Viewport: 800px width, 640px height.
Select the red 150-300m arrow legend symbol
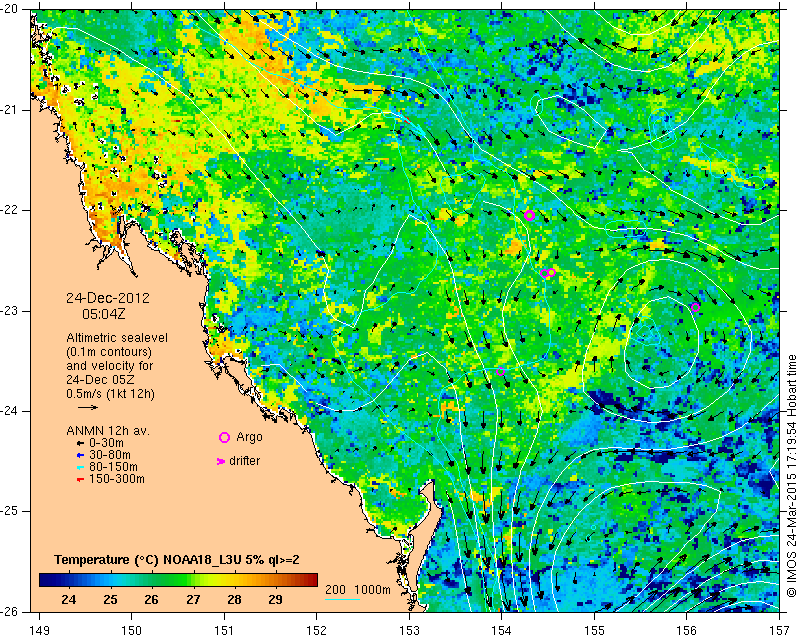[x=80, y=480]
